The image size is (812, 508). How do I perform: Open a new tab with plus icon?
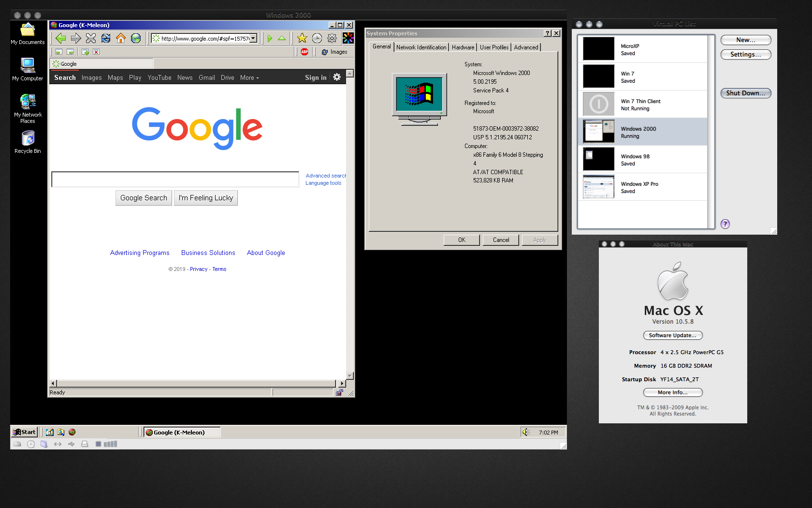85,52
